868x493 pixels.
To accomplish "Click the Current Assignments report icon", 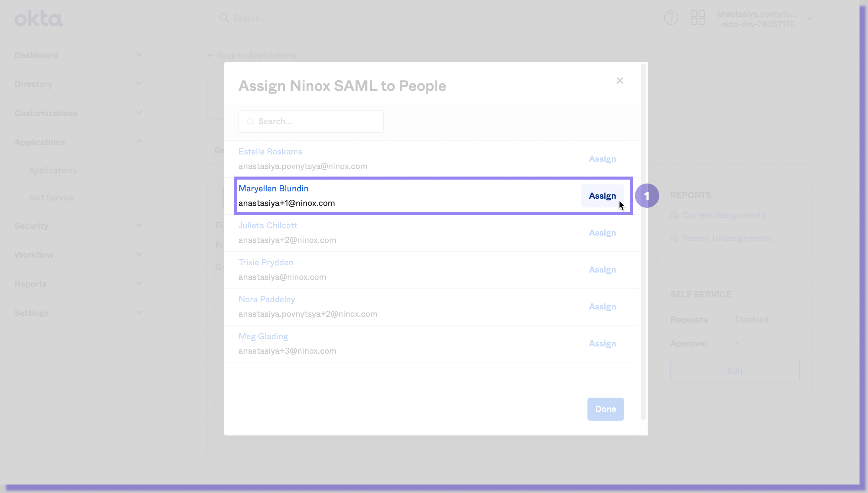I will pyautogui.click(x=674, y=215).
